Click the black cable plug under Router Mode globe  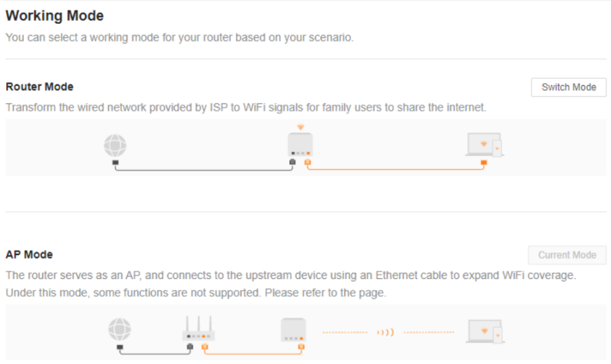(116, 163)
